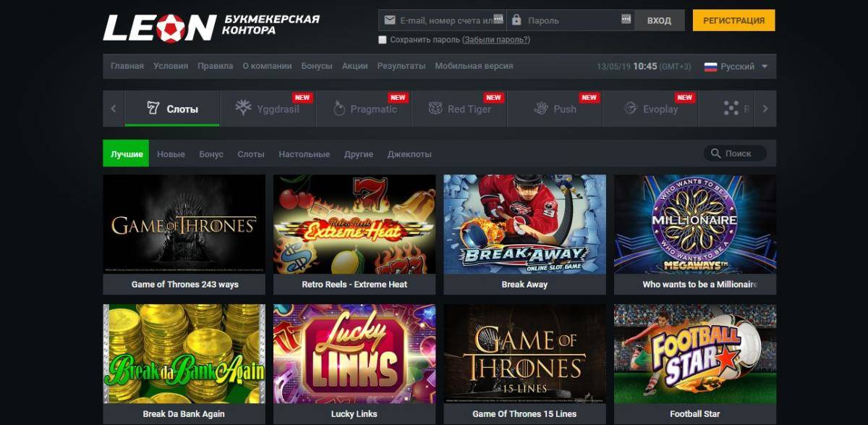Select the Настольные filter tab
Screen dimensions: 868x425
coord(304,154)
